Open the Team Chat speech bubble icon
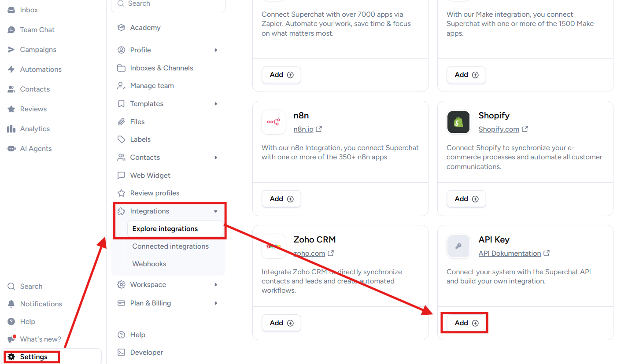 (11, 30)
